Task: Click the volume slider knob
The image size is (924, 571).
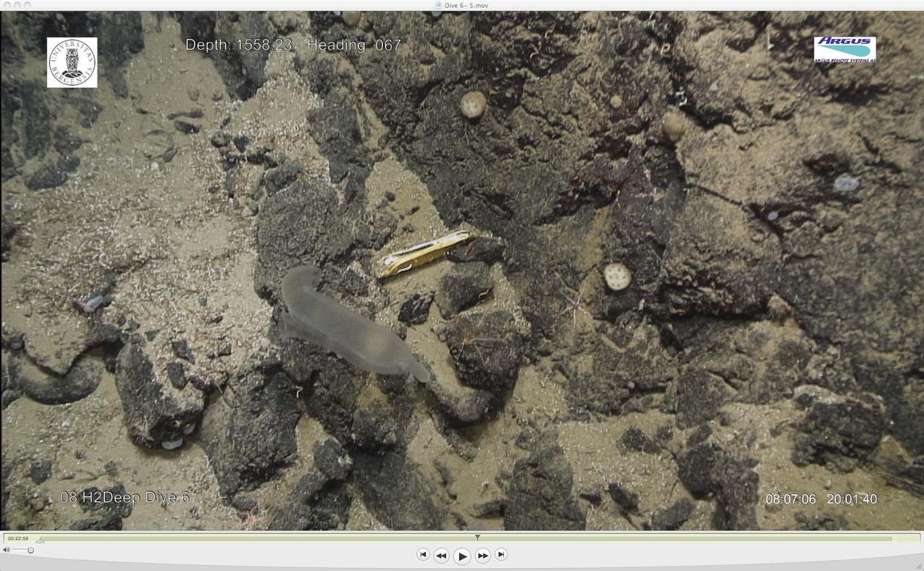Action: (x=31, y=550)
